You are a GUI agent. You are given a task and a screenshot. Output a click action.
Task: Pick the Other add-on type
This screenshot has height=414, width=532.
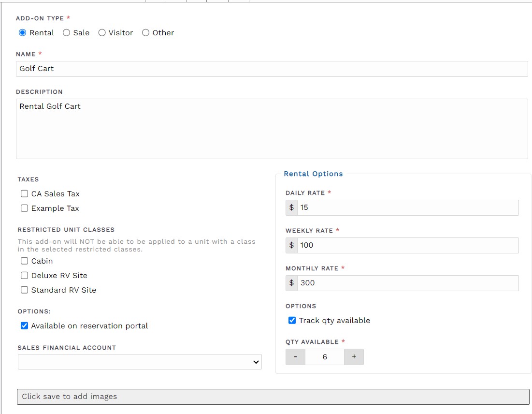pos(145,33)
